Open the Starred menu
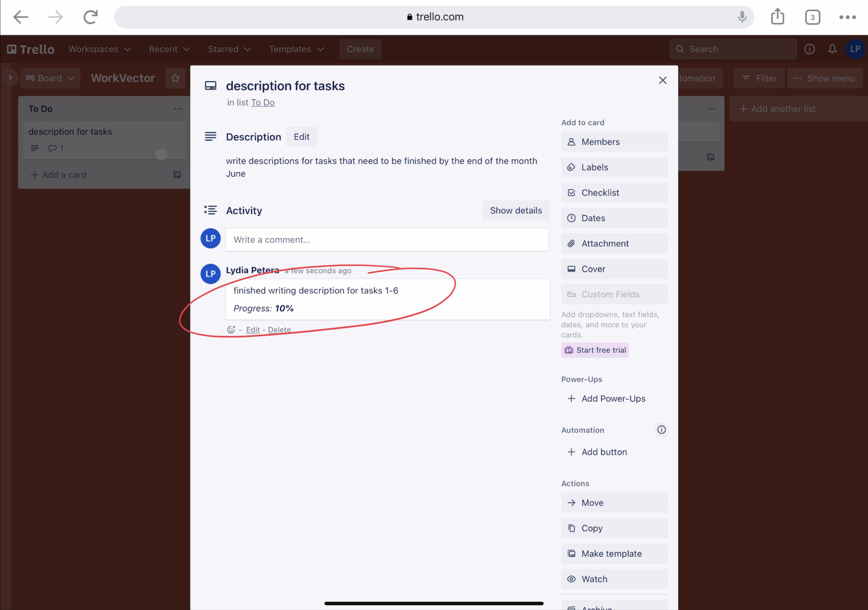 [x=229, y=49]
